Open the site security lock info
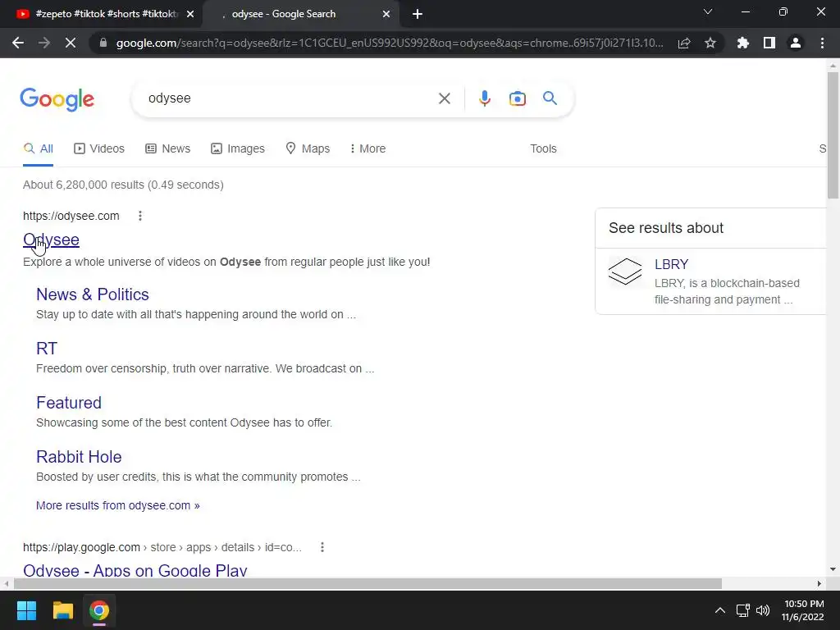840x630 pixels. pos(103,43)
